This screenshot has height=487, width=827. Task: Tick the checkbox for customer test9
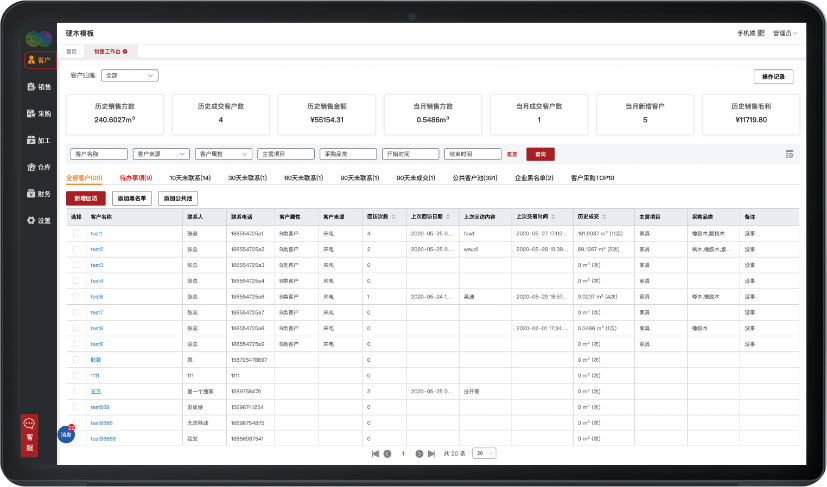(x=76, y=344)
